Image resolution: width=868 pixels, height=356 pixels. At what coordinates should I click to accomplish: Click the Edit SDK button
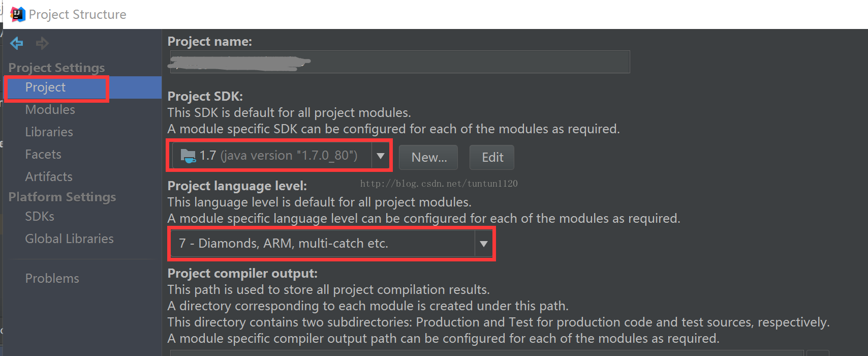(492, 158)
